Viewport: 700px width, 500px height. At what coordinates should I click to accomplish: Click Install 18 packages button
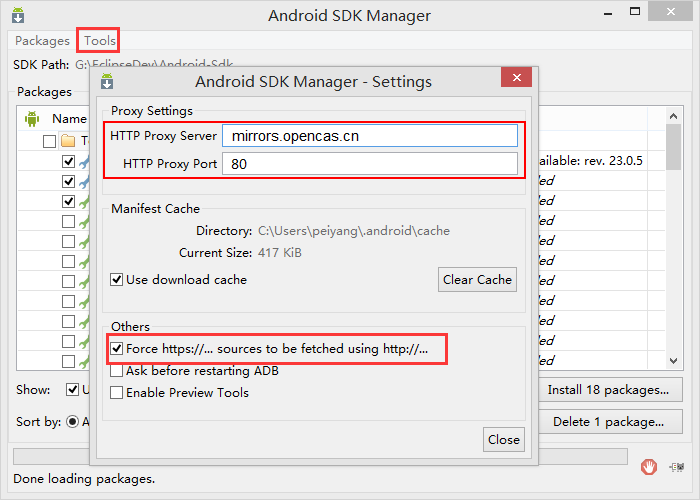click(x=610, y=390)
